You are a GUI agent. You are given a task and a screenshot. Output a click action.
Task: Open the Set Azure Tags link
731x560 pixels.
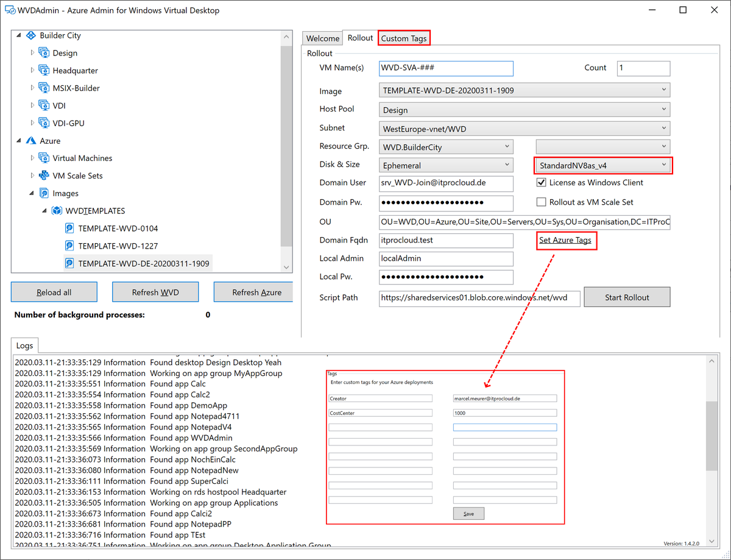565,240
